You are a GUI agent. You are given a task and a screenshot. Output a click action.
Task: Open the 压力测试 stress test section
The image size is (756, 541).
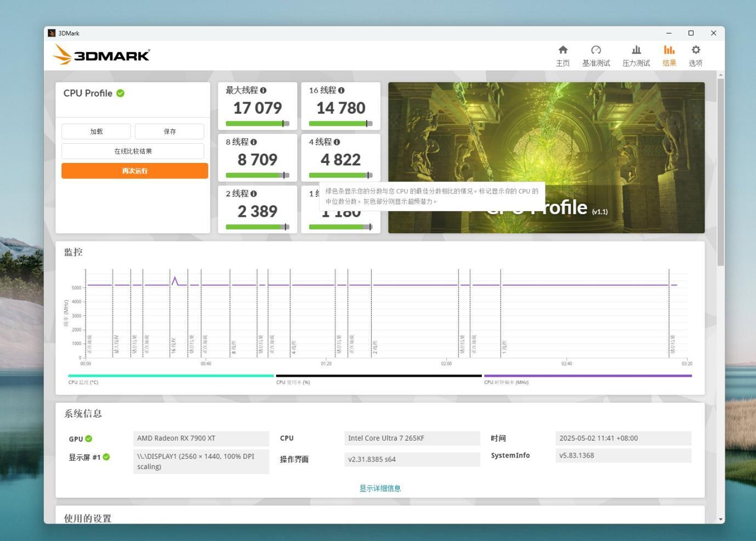click(636, 56)
